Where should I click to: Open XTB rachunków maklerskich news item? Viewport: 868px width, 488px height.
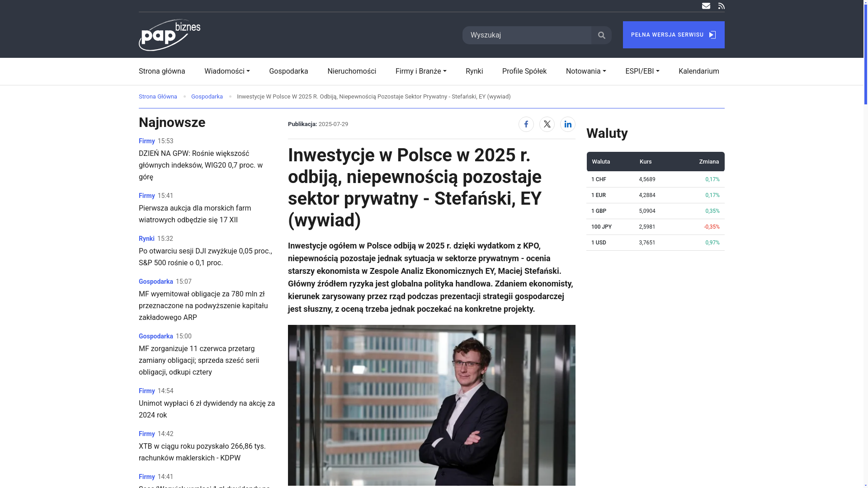(x=202, y=452)
